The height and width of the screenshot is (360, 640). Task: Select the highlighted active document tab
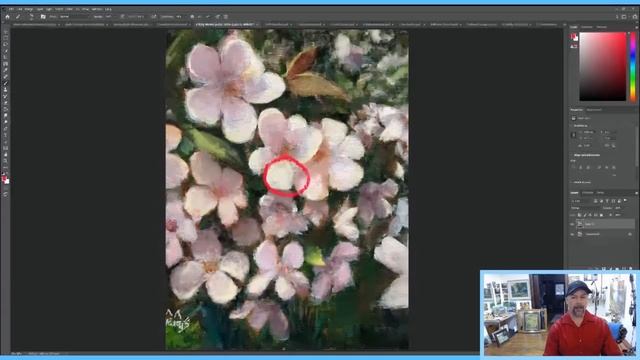(x=226, y=24)
